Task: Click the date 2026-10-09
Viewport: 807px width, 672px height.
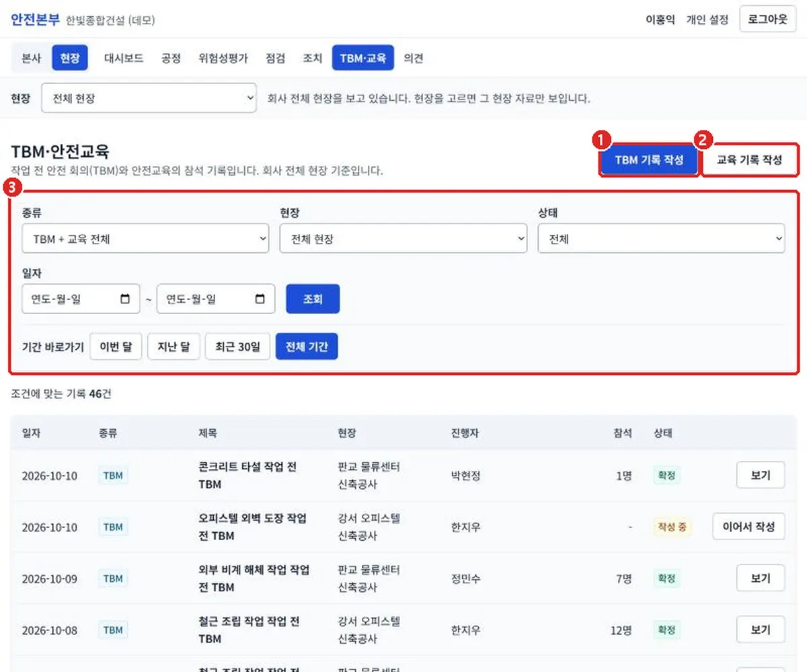Action: pos(49,578)
